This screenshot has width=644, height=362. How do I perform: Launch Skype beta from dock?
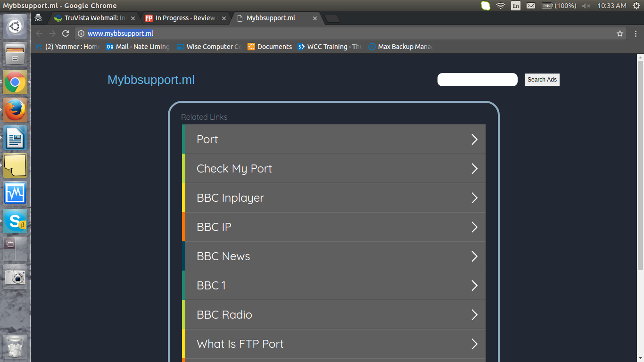[15, 221]
